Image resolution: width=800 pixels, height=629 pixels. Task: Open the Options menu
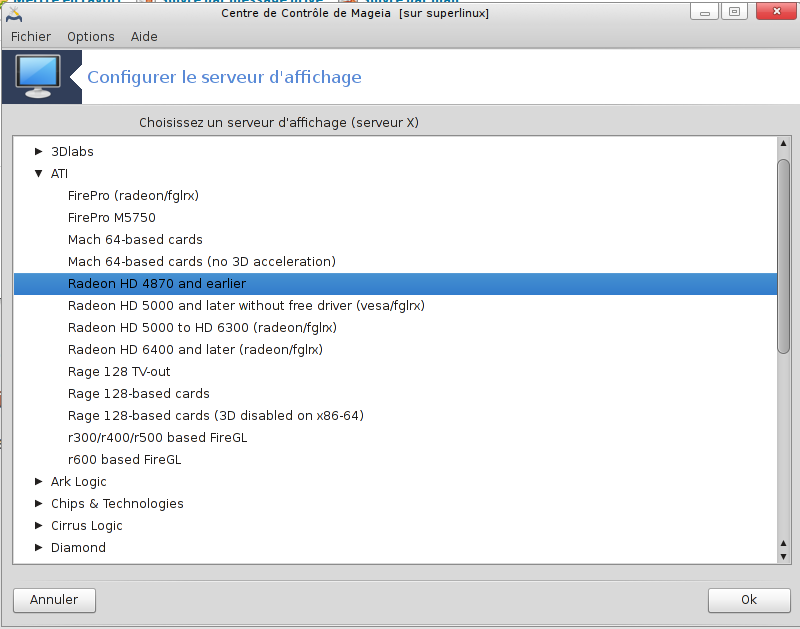(91, 37)
